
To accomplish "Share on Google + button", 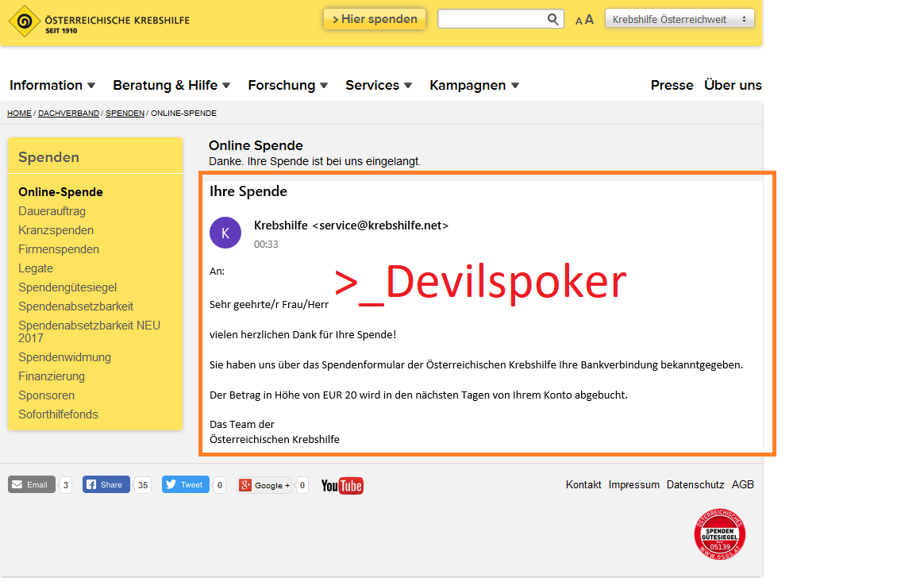I will point(264,485).
